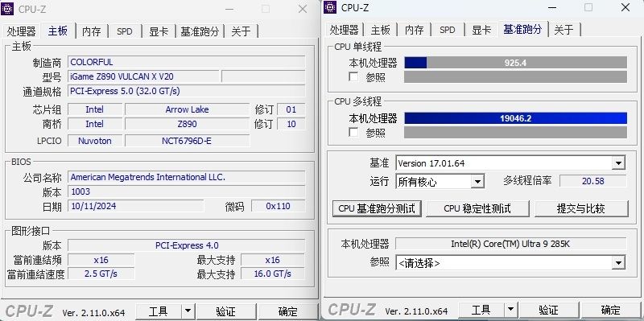Image resolution: width=644 pixels, height=321 pixels.
Task: Select 主板 tab in left window
Action: point(57,31)
